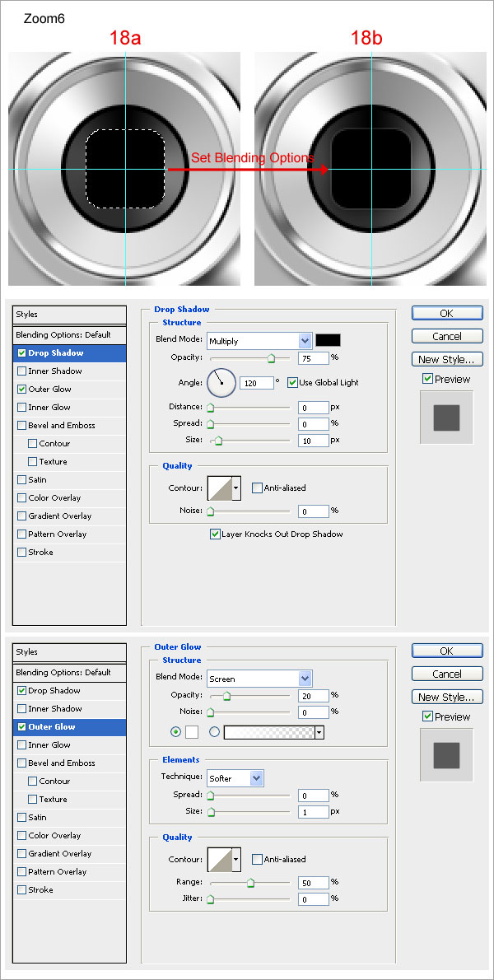Open Blending Options: Default in Drop Shadow dialog

click(x=69, y=335)
